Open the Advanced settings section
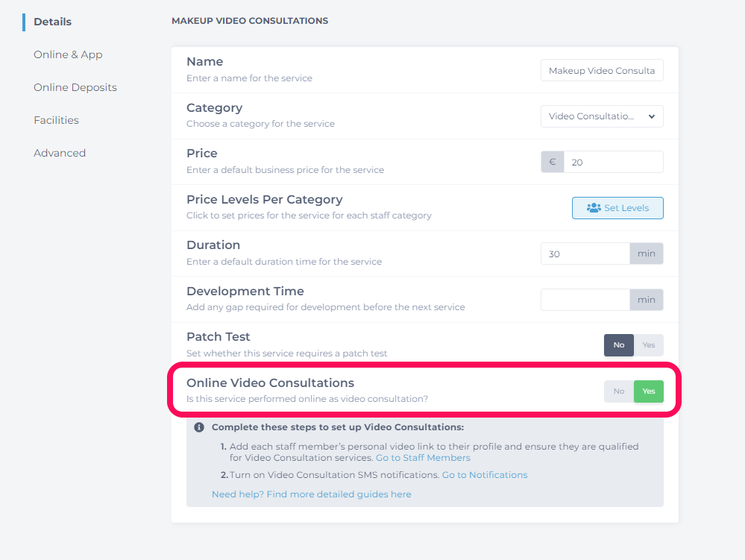Screen dimensions: 745x560 [60, 153]
